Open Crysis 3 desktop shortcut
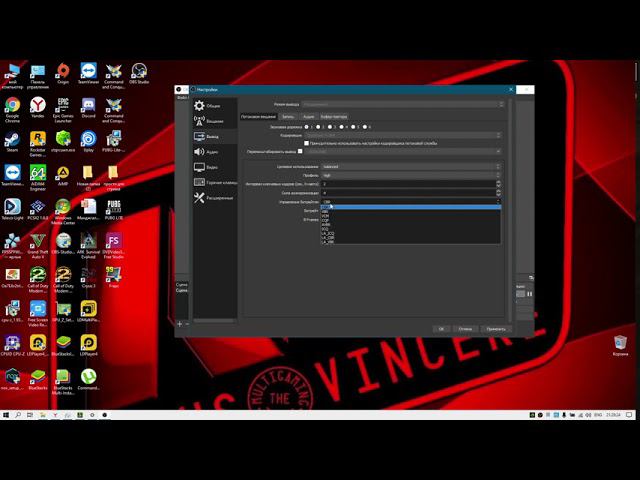This screenshot has width=640, height=480. click(x=88, y=278)
